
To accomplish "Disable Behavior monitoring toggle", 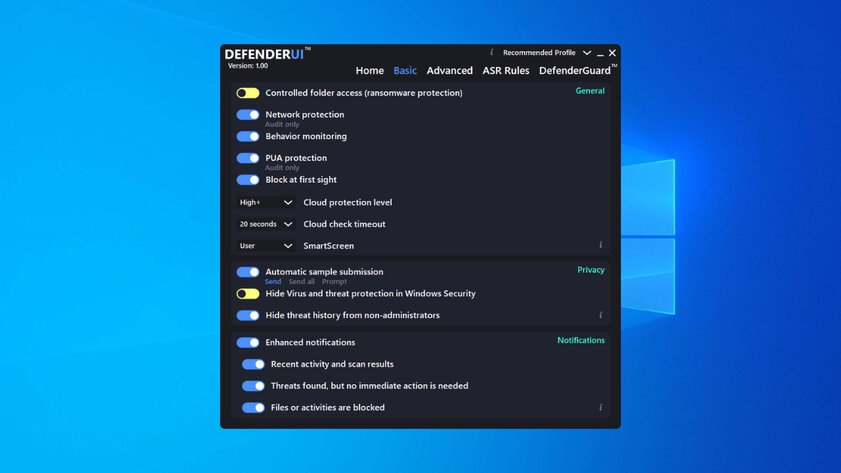I will [248, 137].
